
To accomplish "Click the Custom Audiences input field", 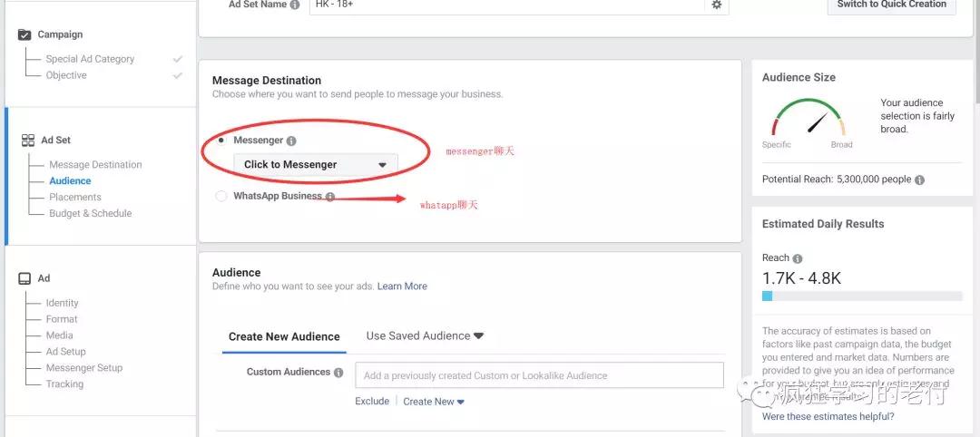I will (x=539, y=375).
